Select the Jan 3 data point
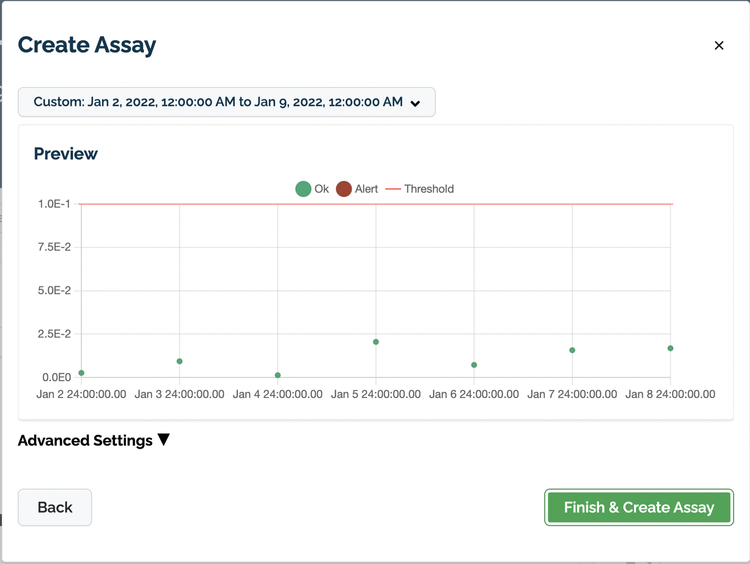The image size is (750, 564). tap(179, 361)
